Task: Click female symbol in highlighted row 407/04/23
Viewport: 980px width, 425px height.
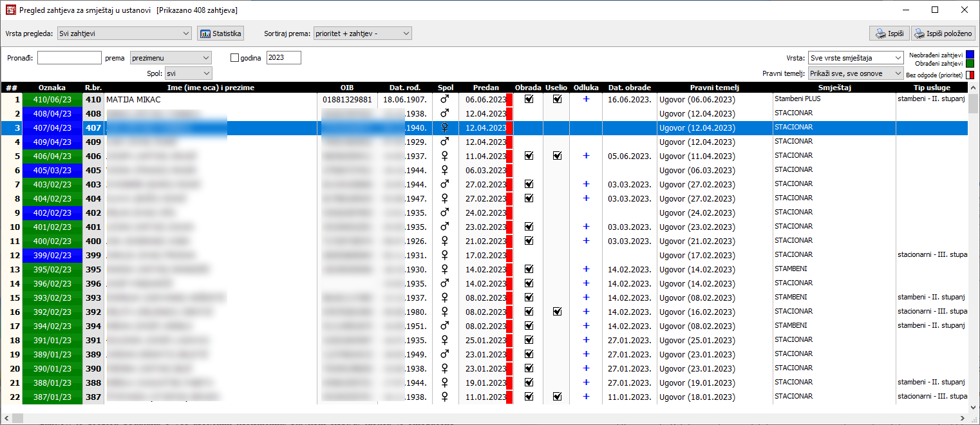Action: (x=444, y=127)
